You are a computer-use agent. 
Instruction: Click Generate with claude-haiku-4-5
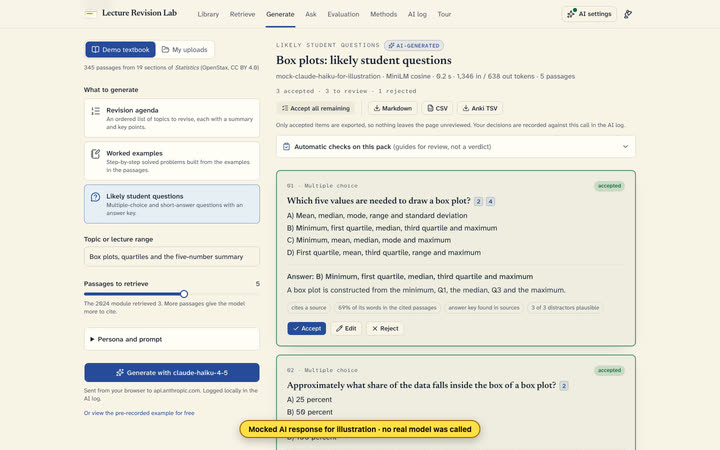point(172,372)
